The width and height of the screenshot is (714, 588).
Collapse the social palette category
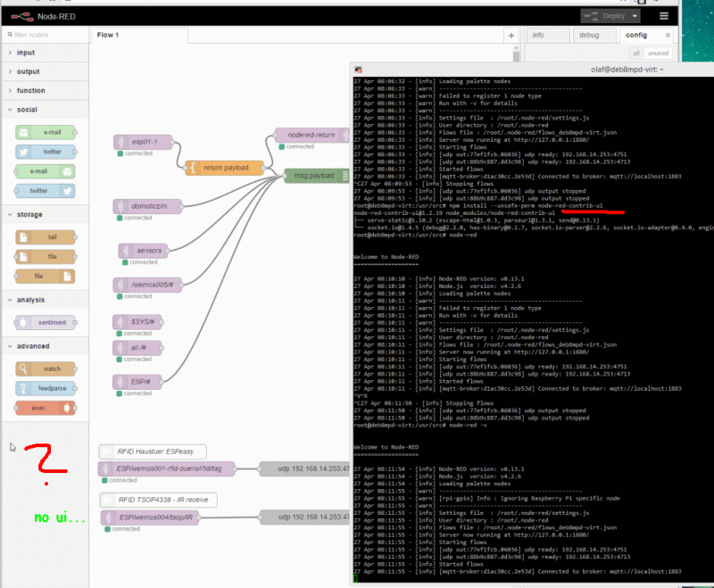point(46,110)
